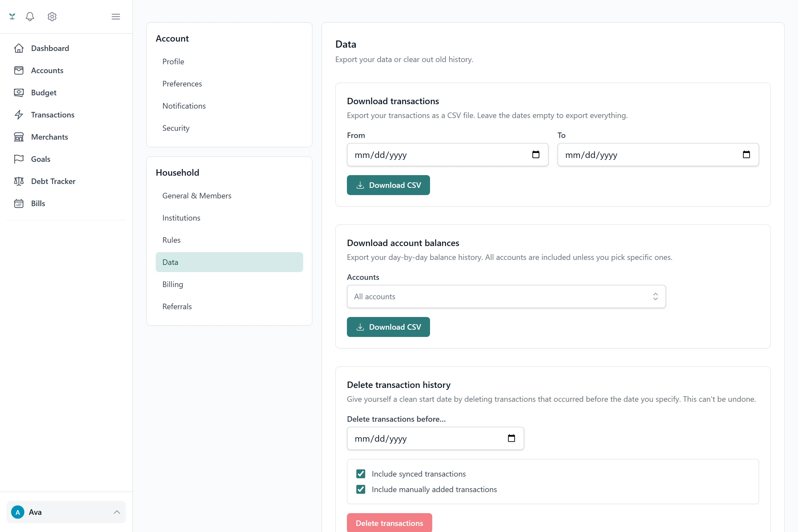
Task: Switch to Security settings
Action: (x=229, y=128)
